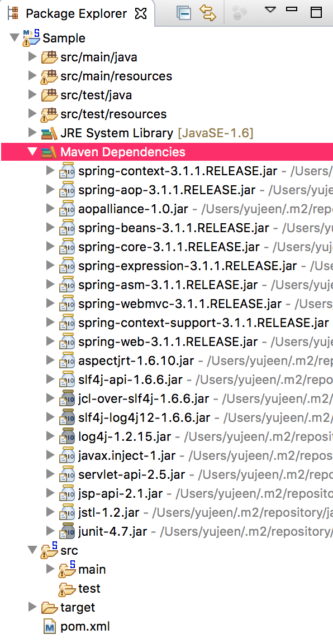The image size is (333, 644).
Task: Select servlet-api-2.5.jar entry
Action: 131,474
